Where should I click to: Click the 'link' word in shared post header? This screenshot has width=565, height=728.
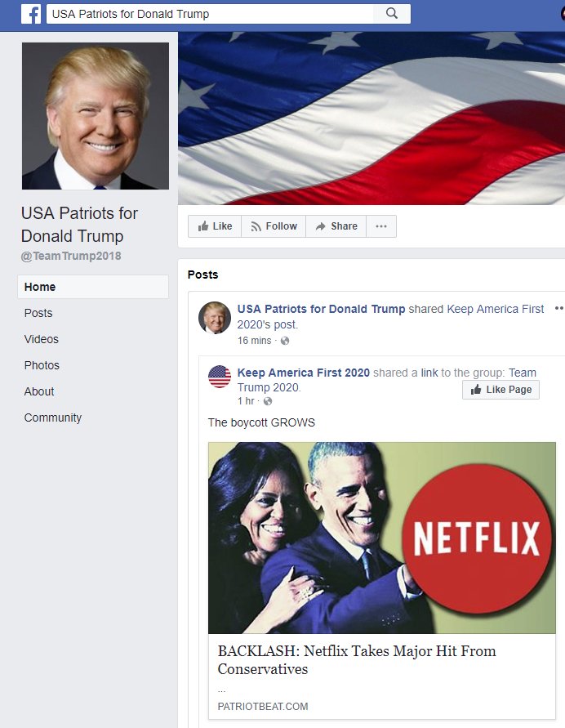click(x=429, y=373)
